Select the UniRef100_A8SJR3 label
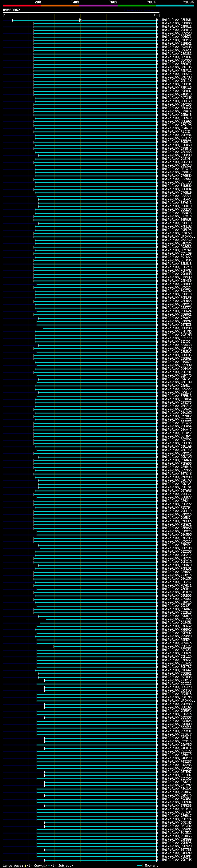Screen dimensions: 197x868 pos(176,687)
